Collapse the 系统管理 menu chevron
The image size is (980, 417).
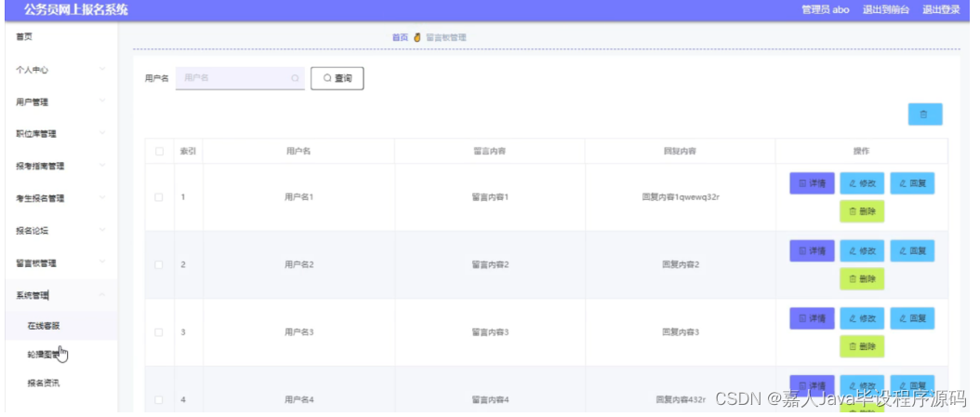coord(102,295)
